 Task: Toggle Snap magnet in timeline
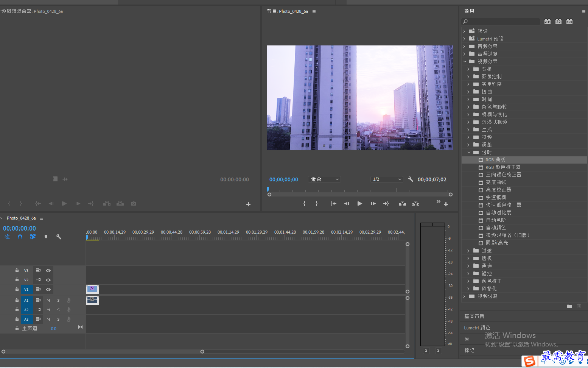pos(20,237)
